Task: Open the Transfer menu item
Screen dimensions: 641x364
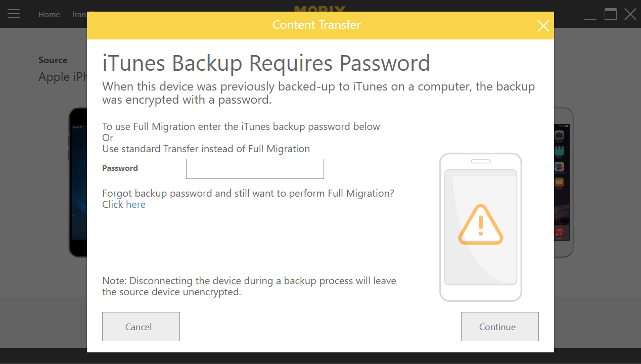Action: pyautogui.click(x=79, y=14)
